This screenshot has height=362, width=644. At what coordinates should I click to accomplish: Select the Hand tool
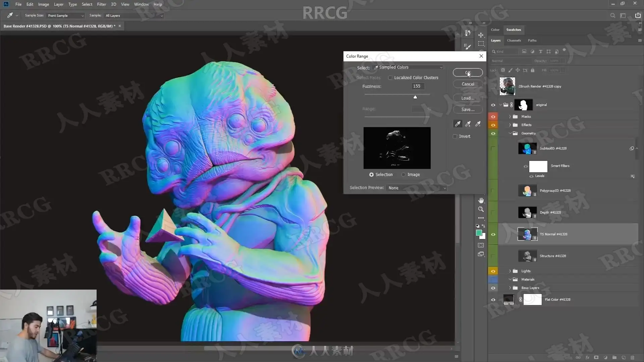click(x=481, y=200)
